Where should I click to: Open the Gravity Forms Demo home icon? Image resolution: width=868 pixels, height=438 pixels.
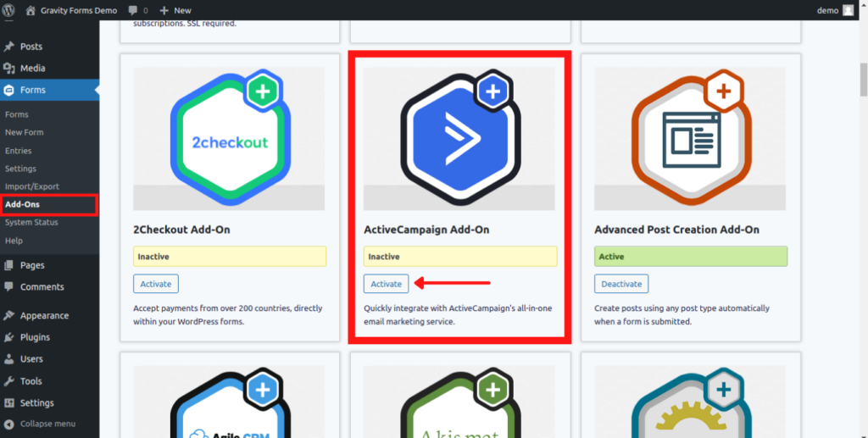click(31, 10)
